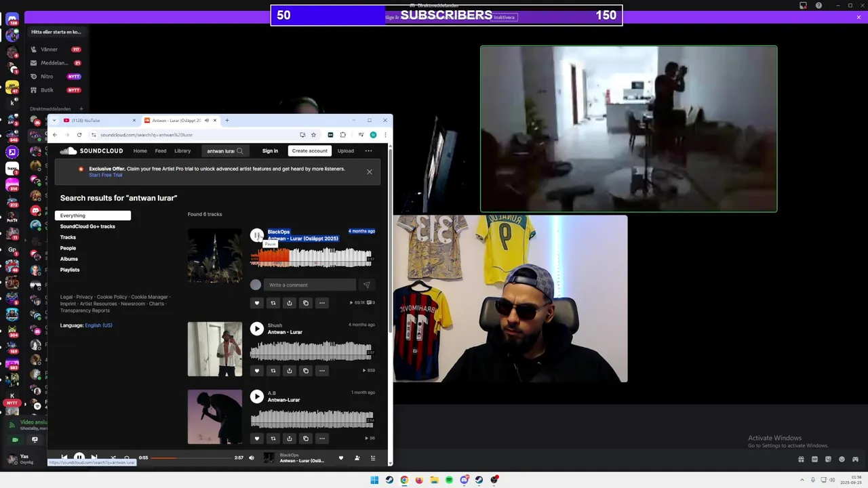Share the A.B track

click(290, 439)
